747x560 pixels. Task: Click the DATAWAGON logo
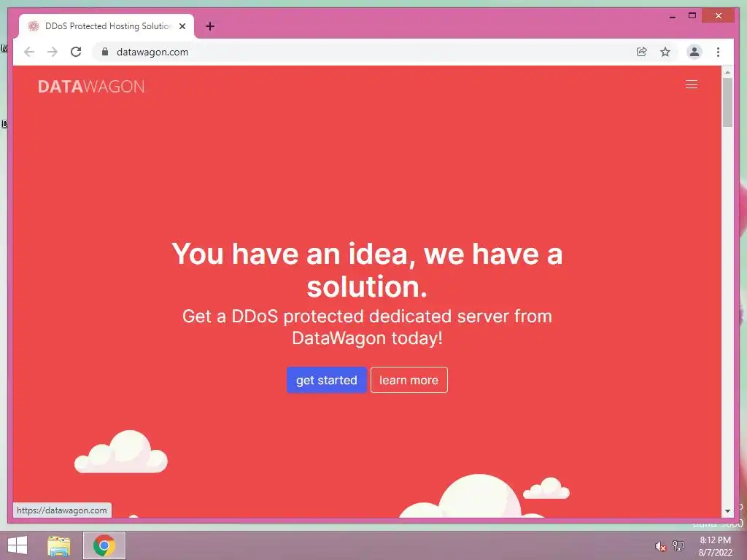pos(91,86)
